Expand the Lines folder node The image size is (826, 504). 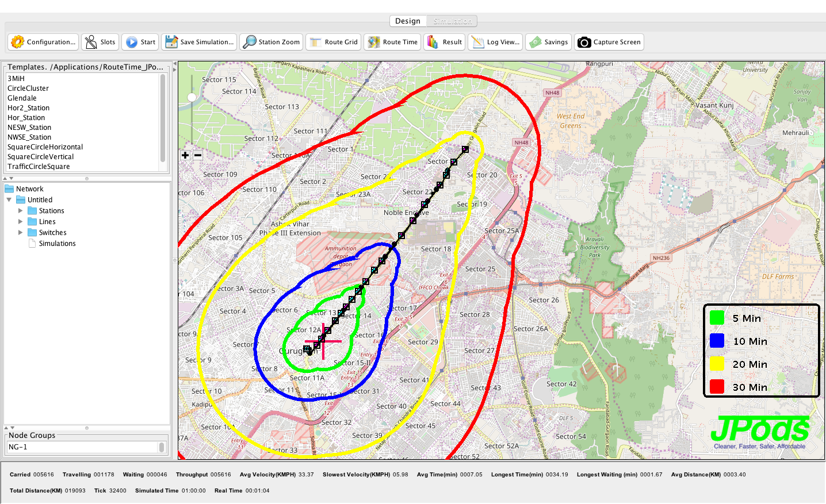click(x=21, y=222)
